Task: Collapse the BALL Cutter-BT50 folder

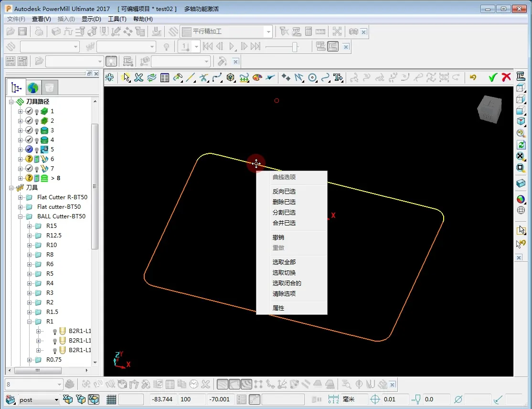Action: point(21,216)
